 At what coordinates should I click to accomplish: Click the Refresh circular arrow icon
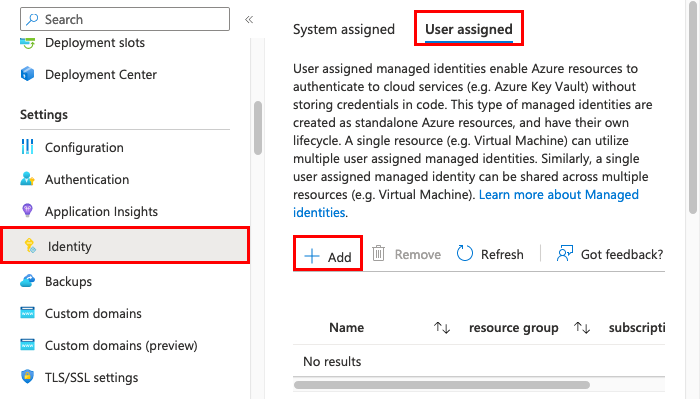click(x=464, y=253)
